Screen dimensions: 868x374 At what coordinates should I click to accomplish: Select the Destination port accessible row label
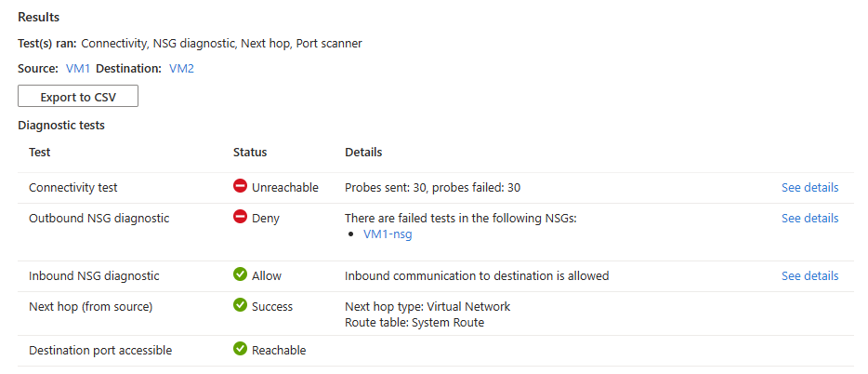100,351
